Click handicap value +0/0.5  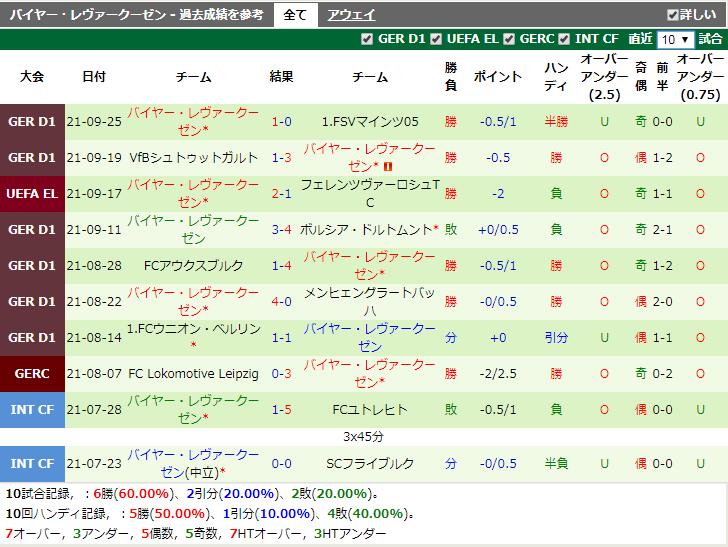tap(498, 229)
